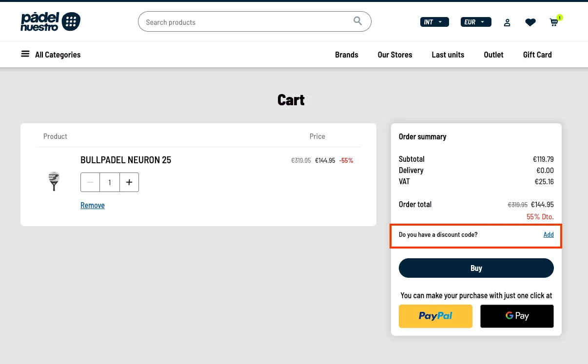
Task: Click the quantity value field
Action: pos(110,182)
